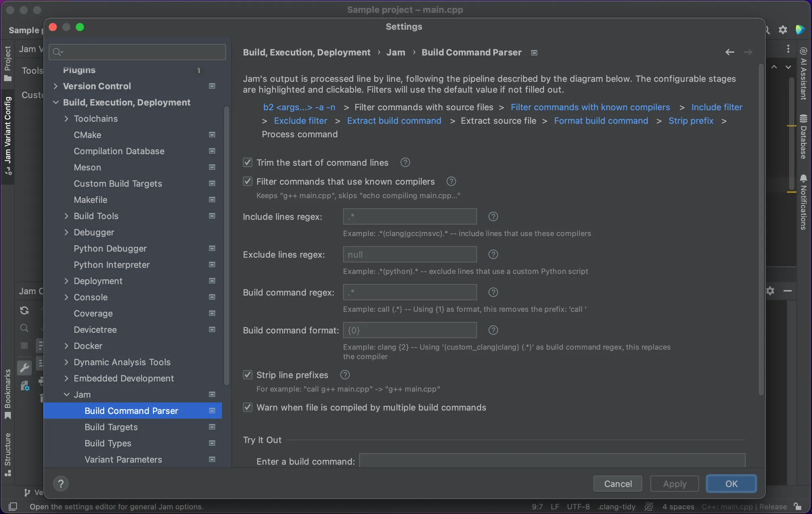812x514 pixels.
Task: Select Makefile in the settings tree
Action: [x=133, y=200]
